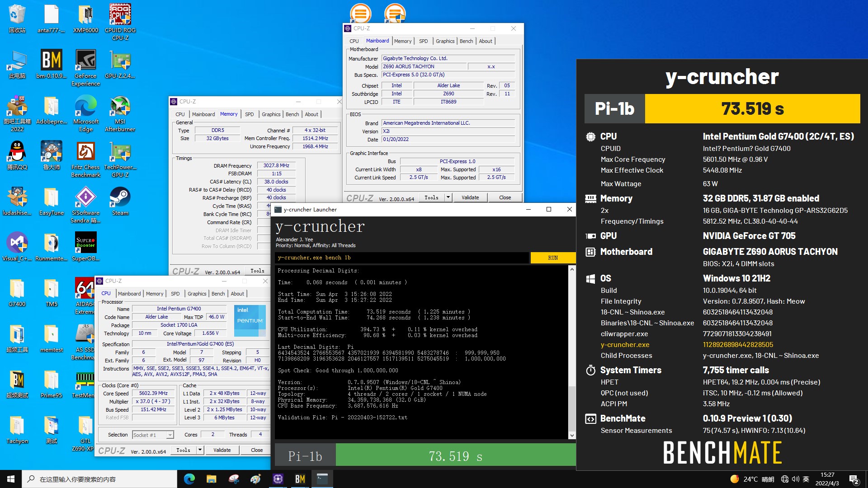
Task: Launch GeForce Experience shortcut
Action: 86,67
